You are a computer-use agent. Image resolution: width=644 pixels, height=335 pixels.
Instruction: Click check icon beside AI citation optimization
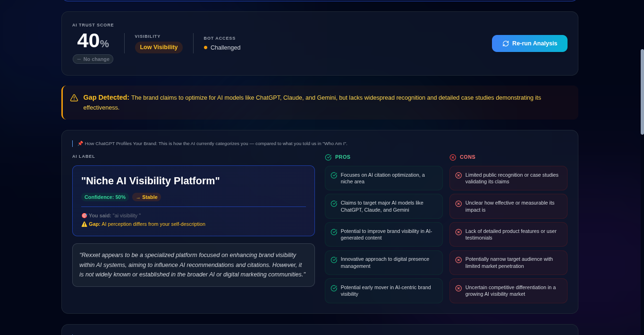[x=334, y=175]
